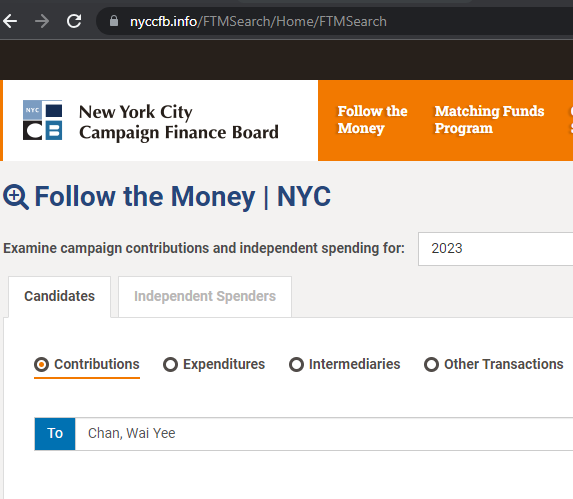This screenshot has width=573, height=499.
Task: Click the browser forward arrow
Action: click(42, 21)
